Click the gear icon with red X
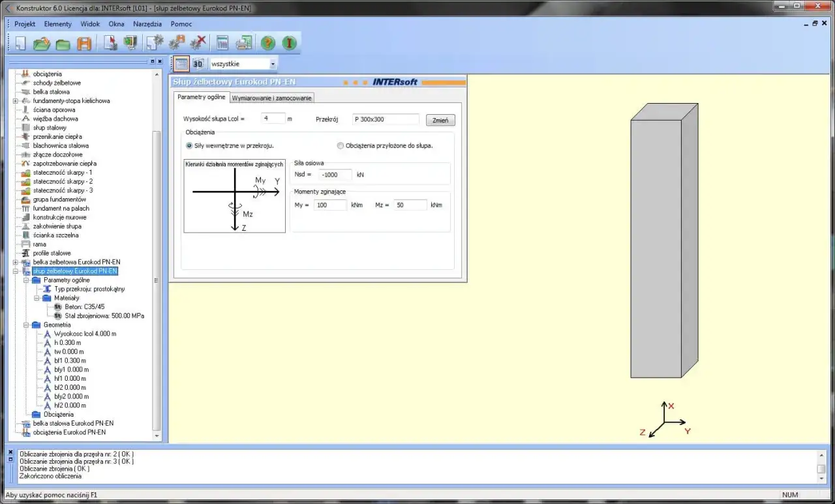 pyautogui.click(x=198, y=43)
